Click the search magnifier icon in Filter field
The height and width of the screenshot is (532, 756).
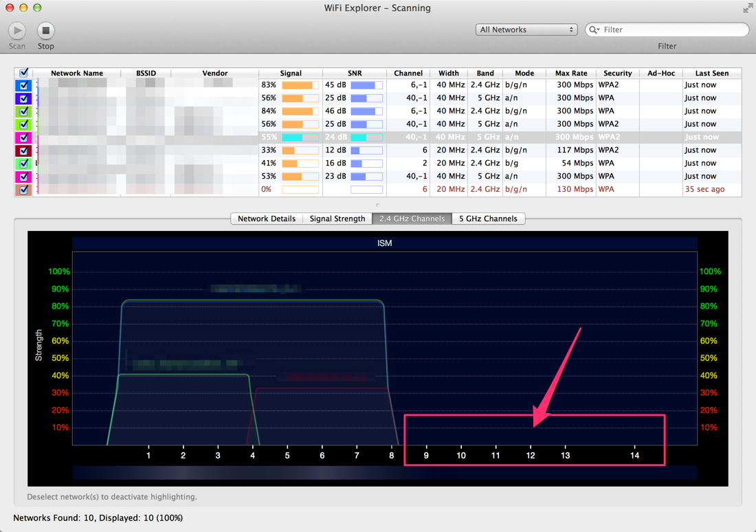click(x=594, y=30)
